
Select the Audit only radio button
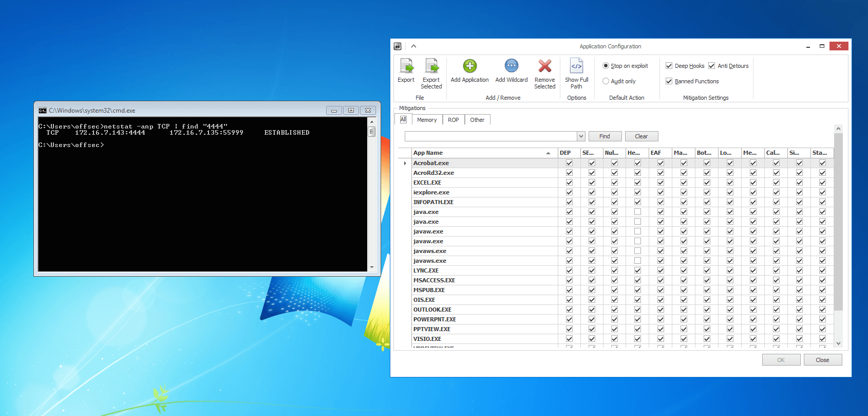(x=606, y=81)
